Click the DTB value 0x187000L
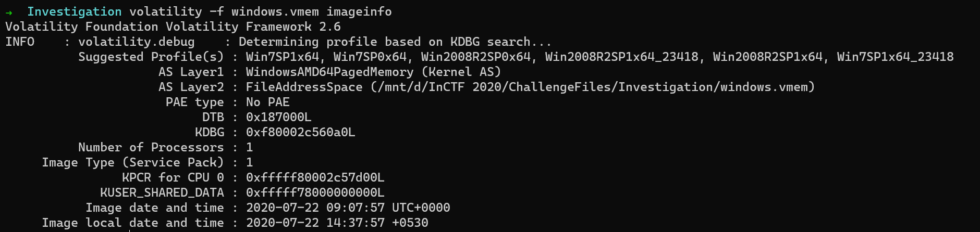Screen dimensions: 980x232 278,117
